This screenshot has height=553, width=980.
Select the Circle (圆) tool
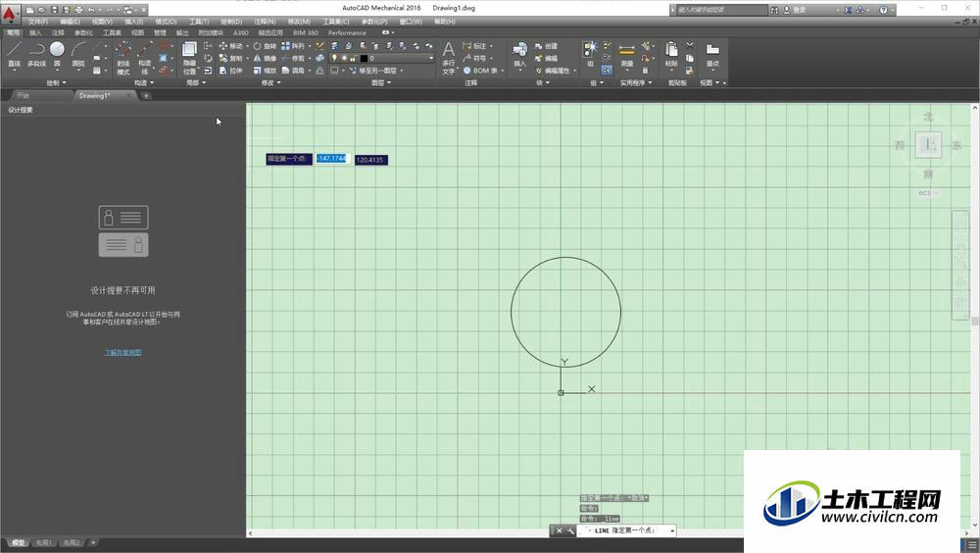click(x=57, y=54)
